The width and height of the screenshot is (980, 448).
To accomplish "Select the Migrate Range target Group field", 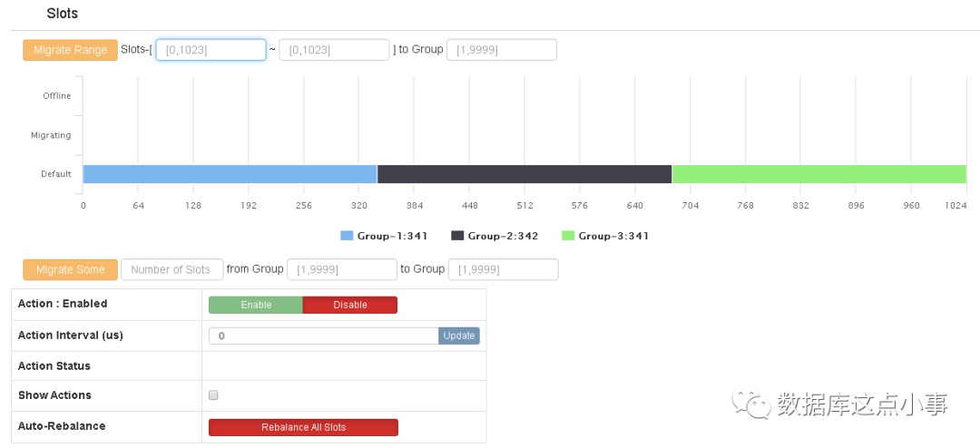I will click(501, 50).
